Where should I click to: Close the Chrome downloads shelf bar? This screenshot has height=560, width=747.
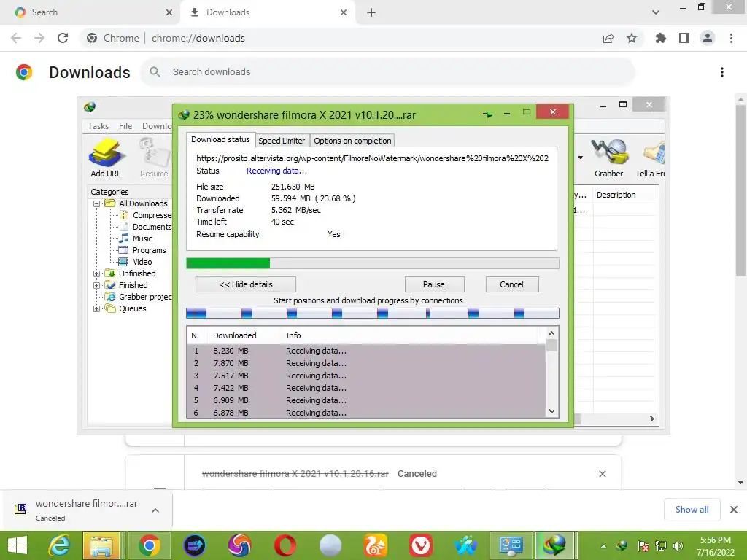(x=734, y=510)
